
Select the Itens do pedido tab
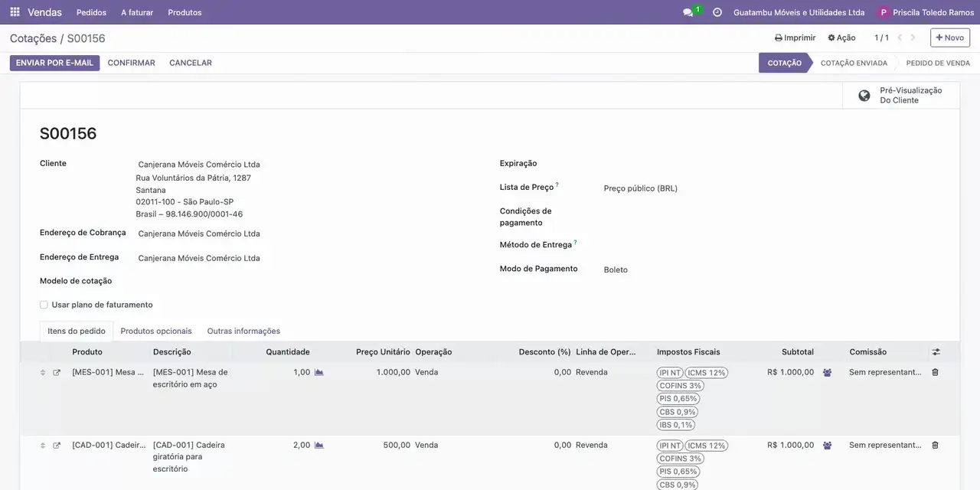pyautogui.click(x=77, y=331)
